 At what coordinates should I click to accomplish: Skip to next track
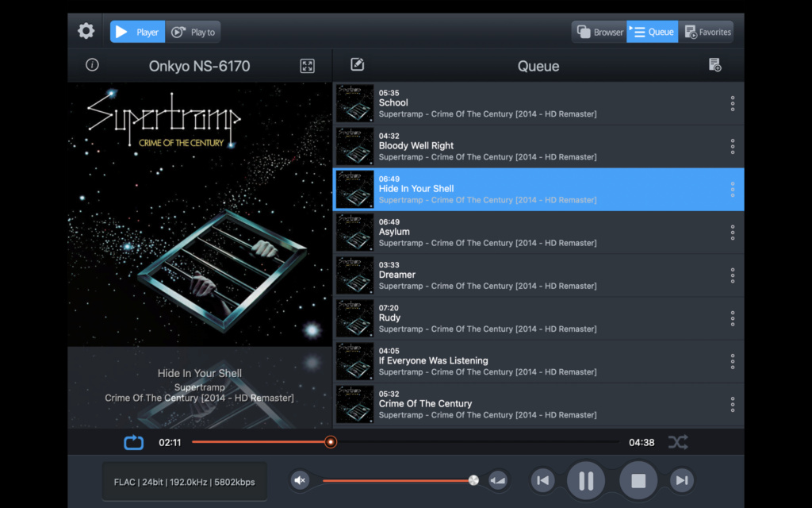(x=681, y=480)
